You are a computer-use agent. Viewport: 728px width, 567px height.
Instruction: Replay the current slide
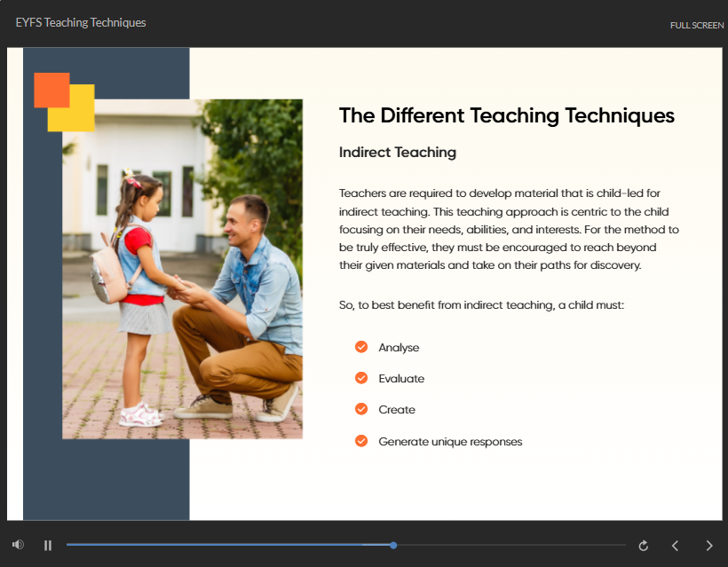tap(644, 546)
